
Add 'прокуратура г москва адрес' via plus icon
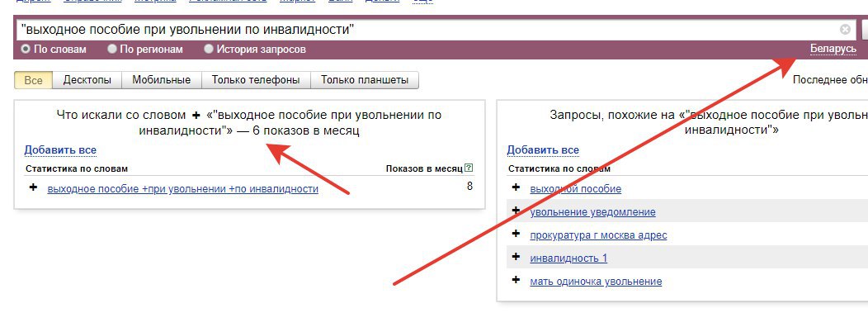click(x=516, y=234)
